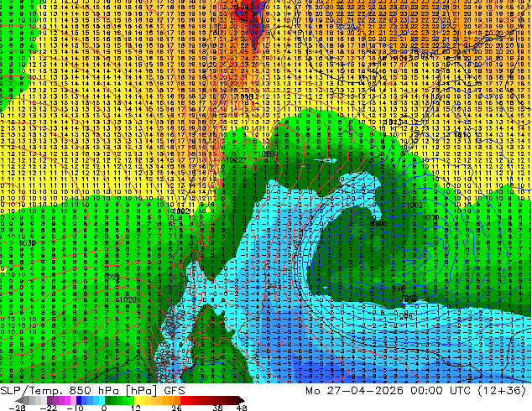
Task: Click the 38 label on the temperature scale
Action: (x=218, y=408)
